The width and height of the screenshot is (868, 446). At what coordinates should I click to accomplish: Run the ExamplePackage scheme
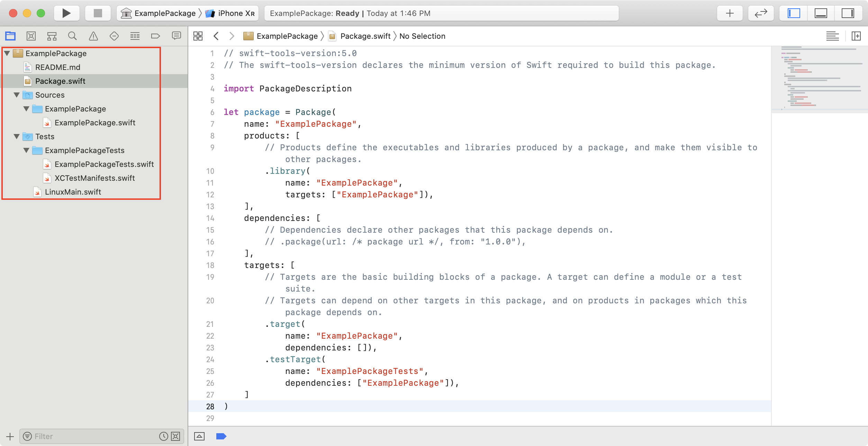tap(66, 13)
